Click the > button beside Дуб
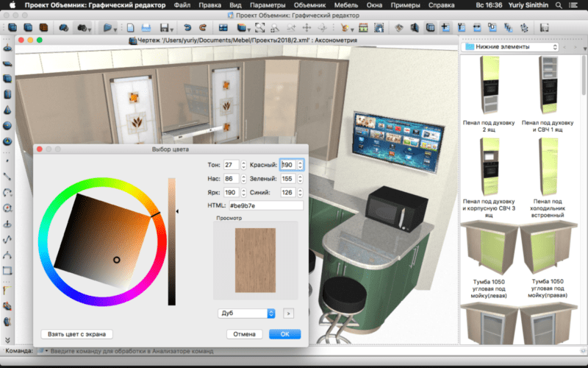 [x=288, y=314]
